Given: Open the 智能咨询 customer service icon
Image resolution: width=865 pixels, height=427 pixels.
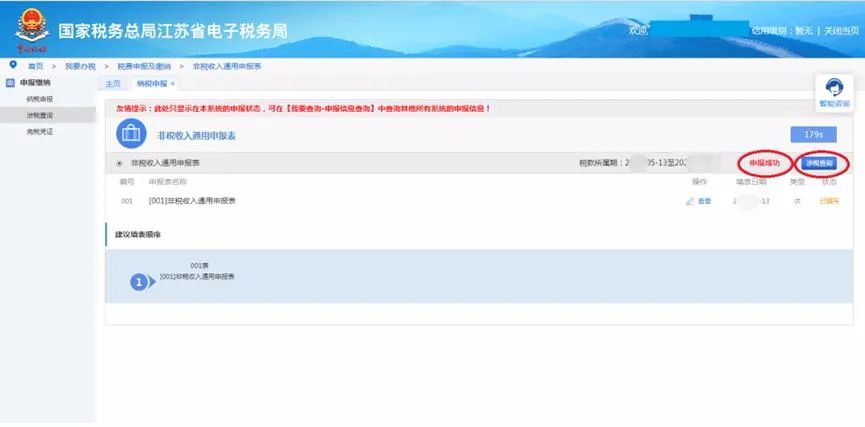Looking at the screenshot, I should pos(834,93).
